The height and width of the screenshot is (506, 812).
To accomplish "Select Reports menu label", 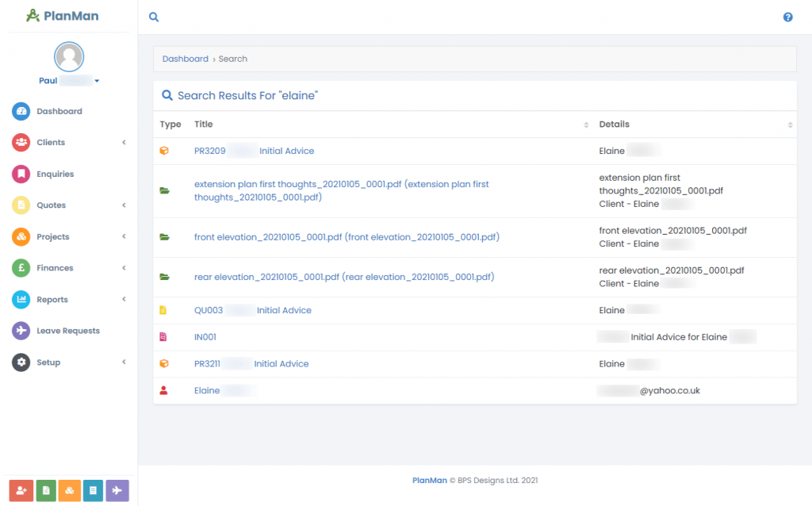I will [x=52, y=299].
